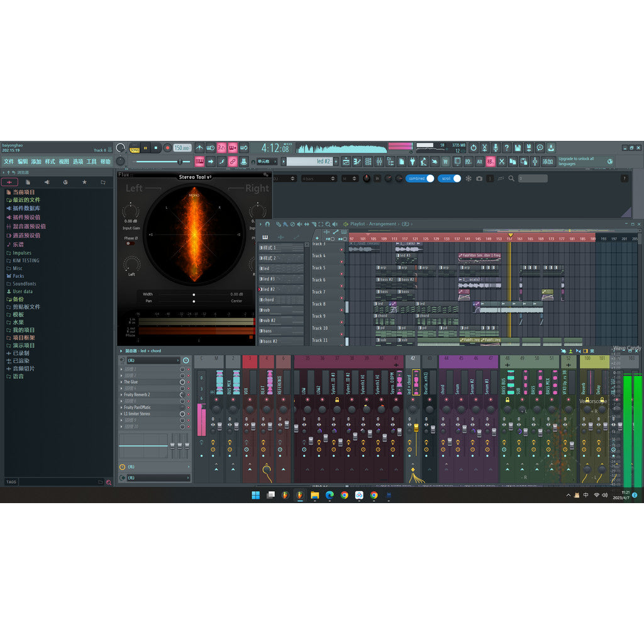Click the red Record button
This screenshot has height=644, width=644.
click(x=167, y=148)
